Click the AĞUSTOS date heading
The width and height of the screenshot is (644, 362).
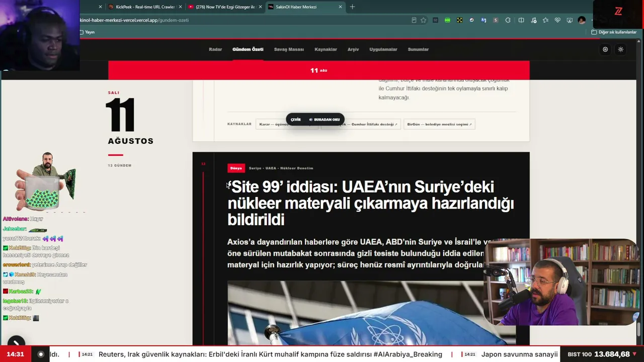(x=130, y=141)
